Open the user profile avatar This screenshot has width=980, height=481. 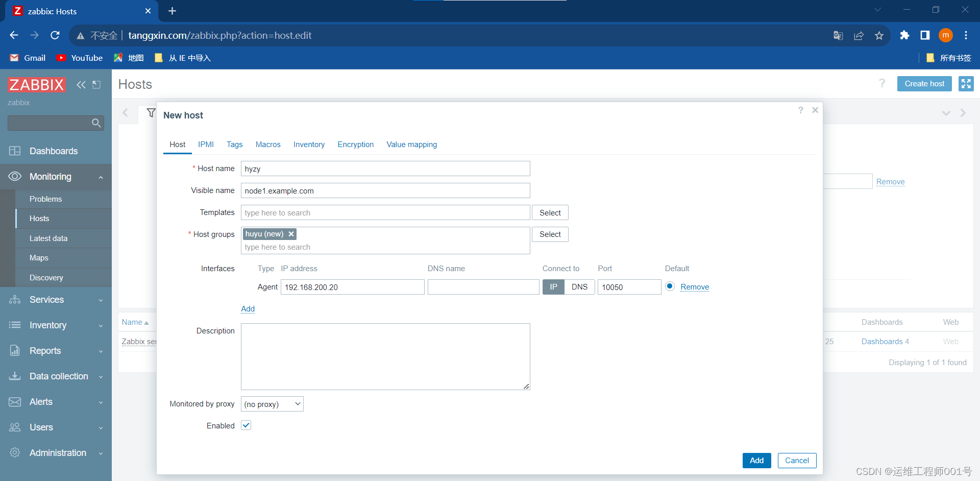tap(946, 35)
